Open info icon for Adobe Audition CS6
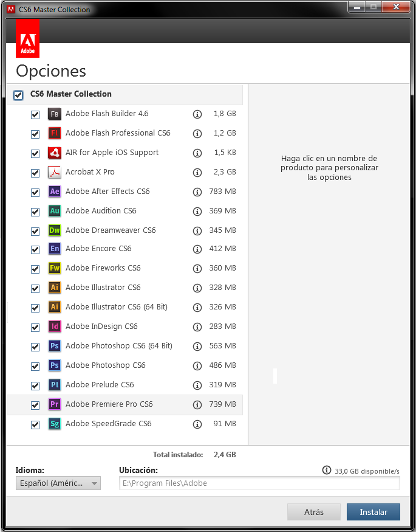This screenshot has height=532, width=416. (x=197, y=212)
